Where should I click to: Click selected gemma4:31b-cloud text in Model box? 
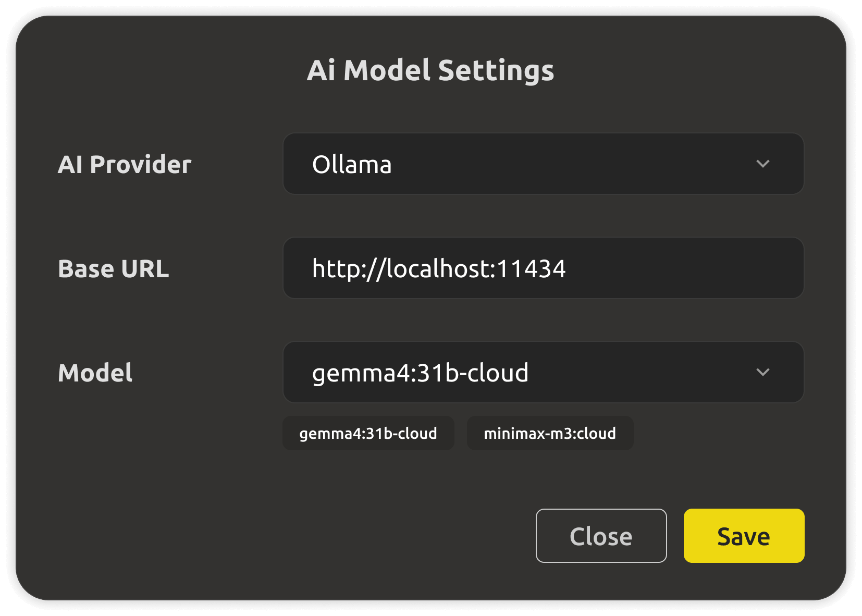(421, 373)
